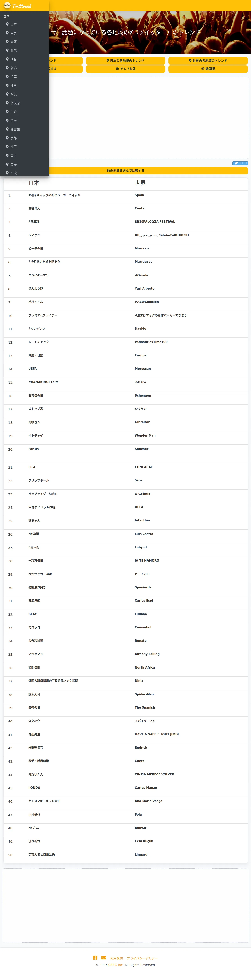Image resolution: width=251 pixels, height=980 pixels.
Task: Open the プライバシーポリシー footer link
Action: coord(142,958)
